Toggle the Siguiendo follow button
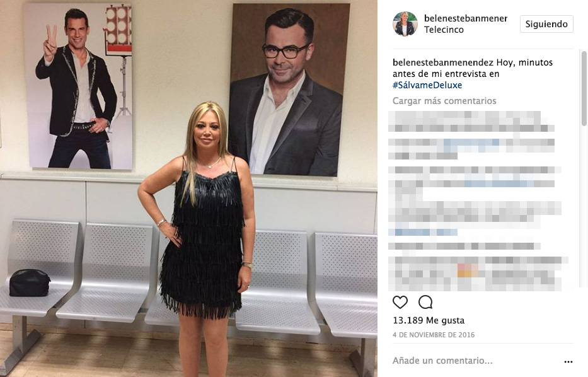Image resolution: width=588 pixels, height=377 pixels. (546, 24)
